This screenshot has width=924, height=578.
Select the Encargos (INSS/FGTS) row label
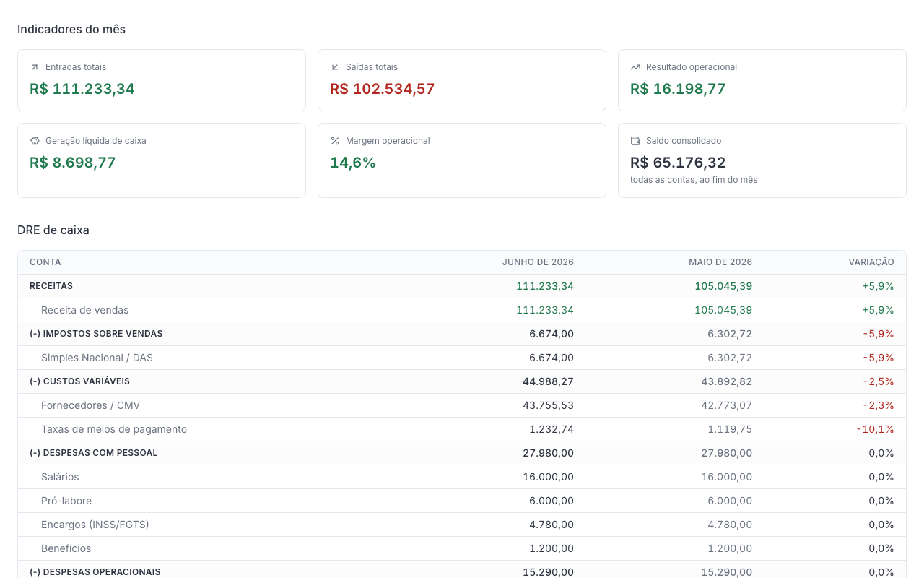(x=95, y=525)
